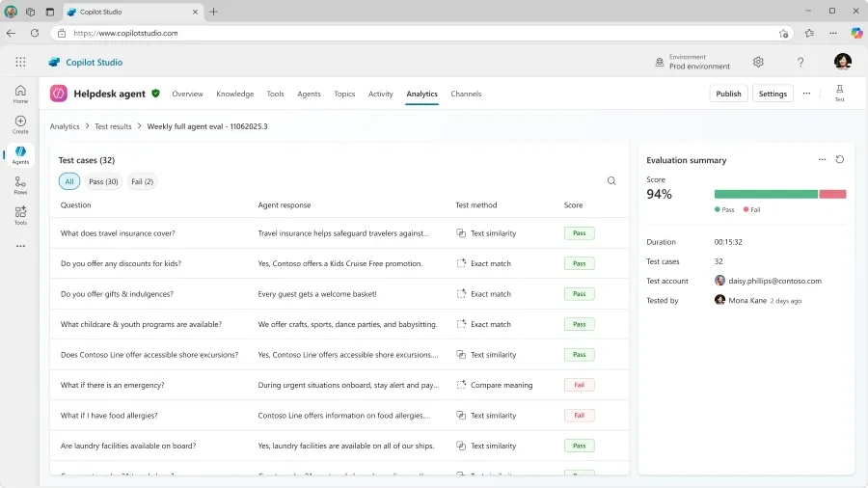Open the Test pane icon
This screenshot has height=488, width=868.
pos(839,93)
